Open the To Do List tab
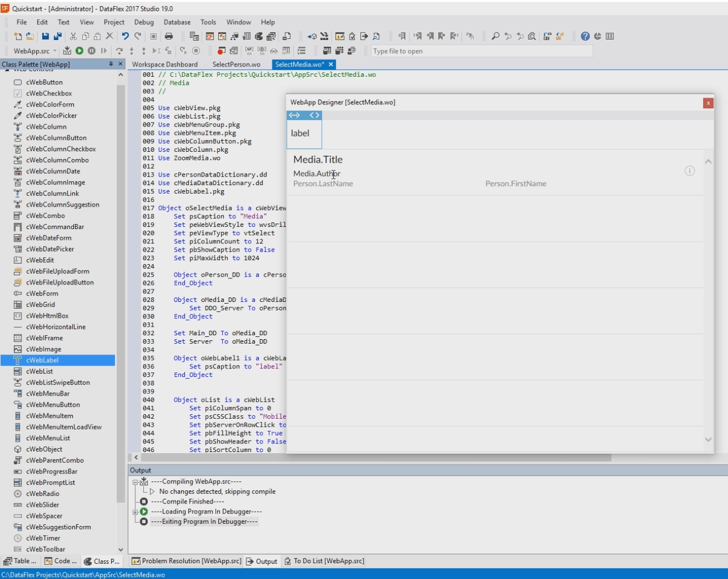The width and height of the screenshot is (728, 579). point(324,561)
